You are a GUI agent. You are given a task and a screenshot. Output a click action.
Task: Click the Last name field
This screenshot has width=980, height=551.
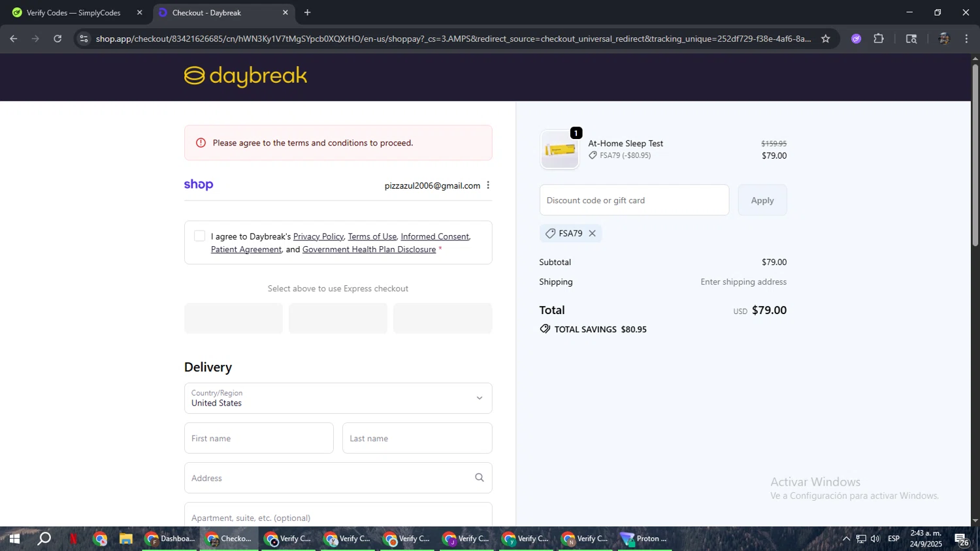pyautogui.click(x=417, y=438)
